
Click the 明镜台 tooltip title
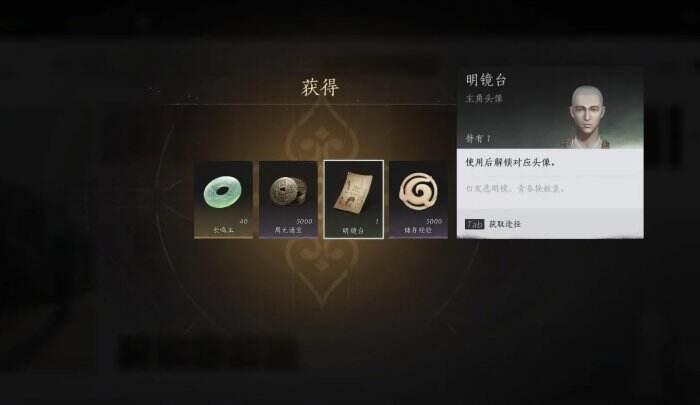pyautogui.click(x=486, y=80)
